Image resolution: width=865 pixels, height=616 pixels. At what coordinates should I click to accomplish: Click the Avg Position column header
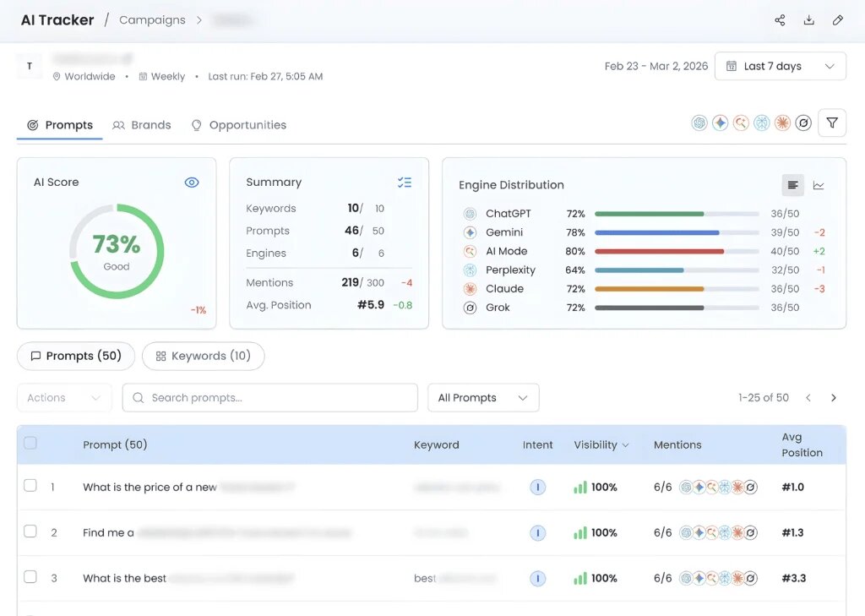coord(802,444)
